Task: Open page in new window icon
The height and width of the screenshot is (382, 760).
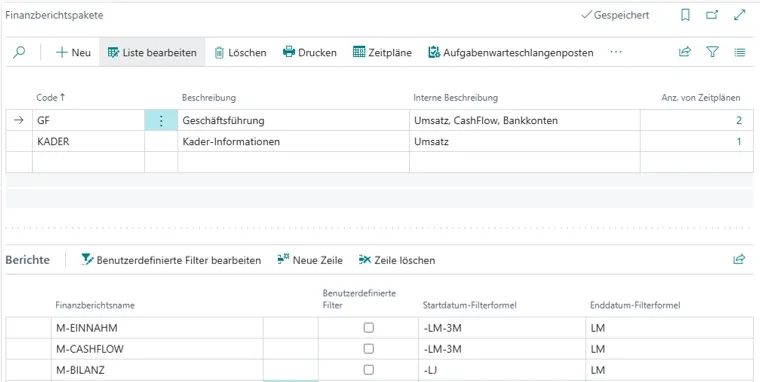Action: click(712, 15)
